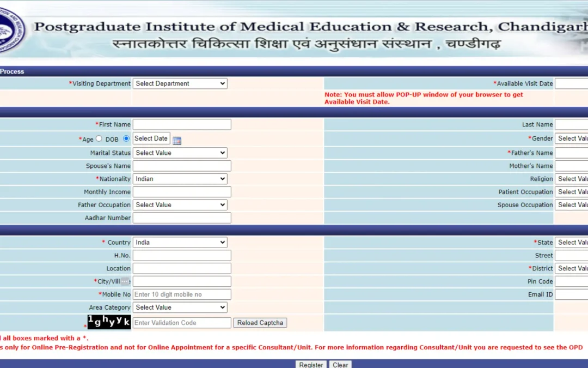Focus the Location input field
The height and width of the screenshot is (368, 588).
coord(182,268)
